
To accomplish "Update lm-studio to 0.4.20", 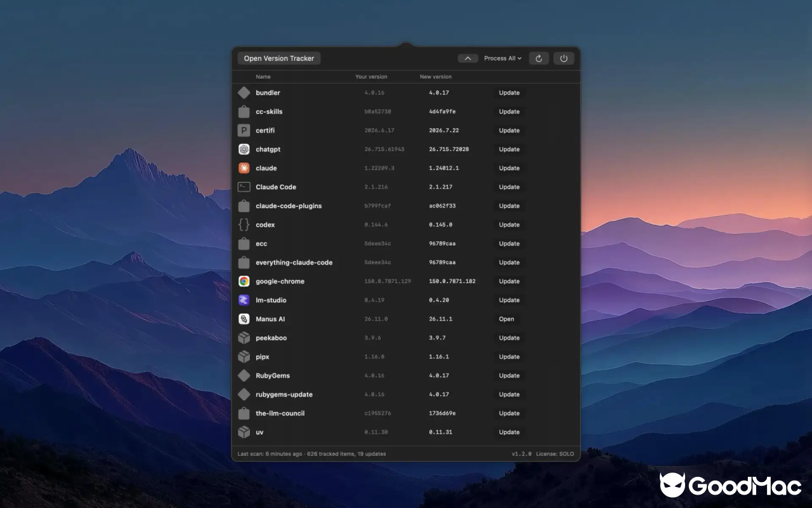I will click(x=509, y=300).
